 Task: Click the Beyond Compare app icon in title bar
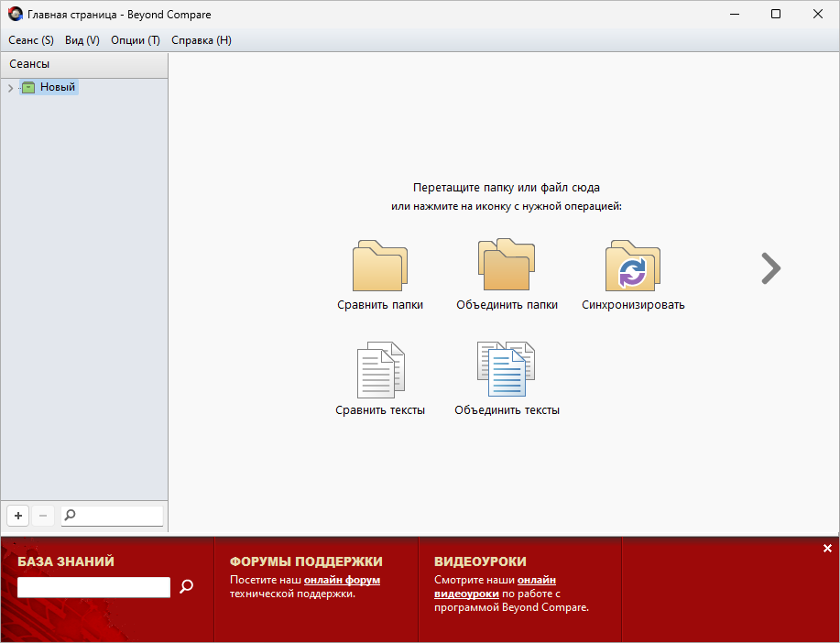pos(16,15)
